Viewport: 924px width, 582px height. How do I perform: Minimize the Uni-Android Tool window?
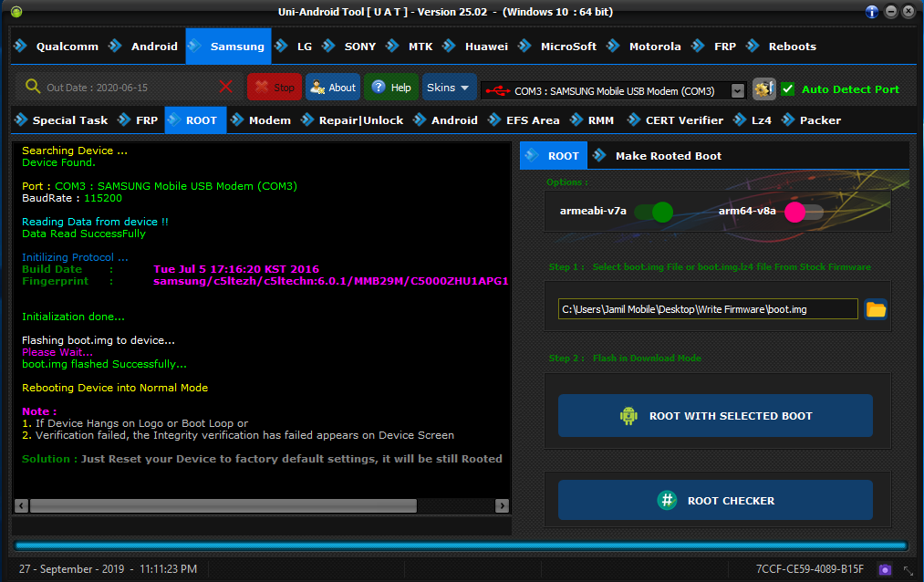click(x=891, y=12)
